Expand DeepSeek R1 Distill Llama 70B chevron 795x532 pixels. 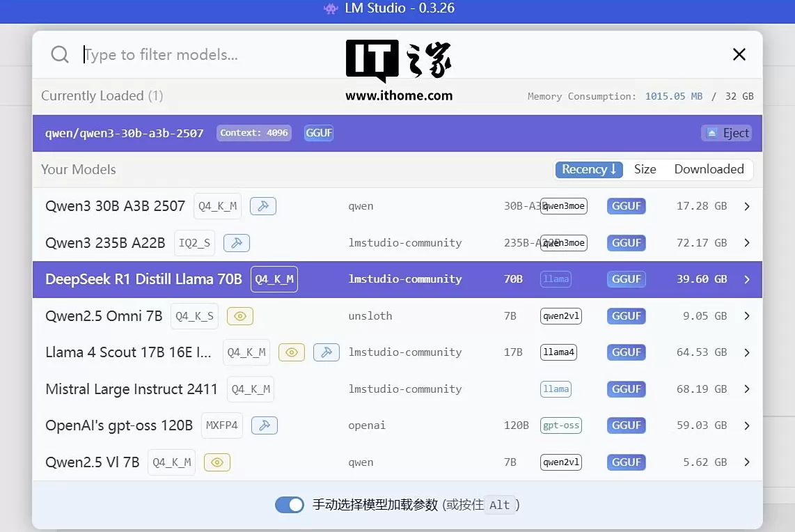pos(746,279)
